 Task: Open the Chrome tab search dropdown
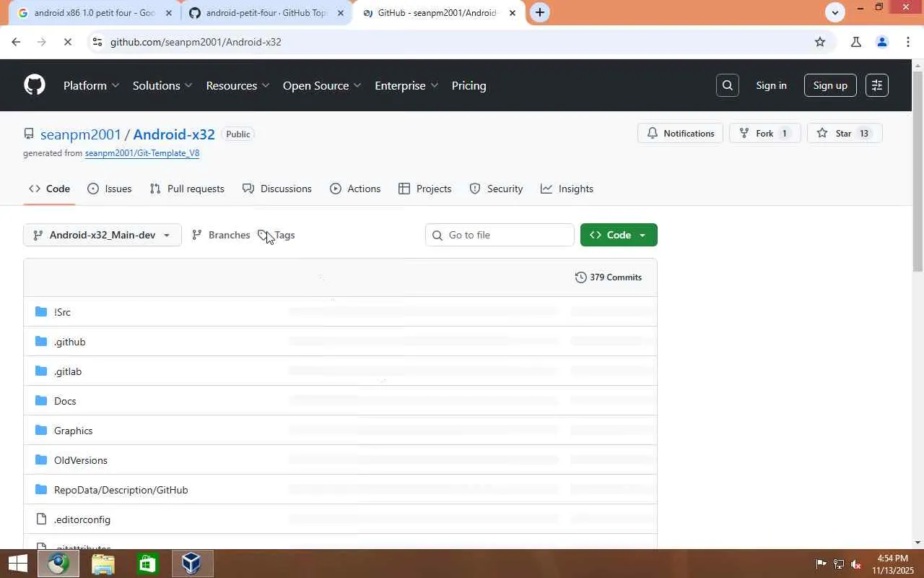click(835, 12)
